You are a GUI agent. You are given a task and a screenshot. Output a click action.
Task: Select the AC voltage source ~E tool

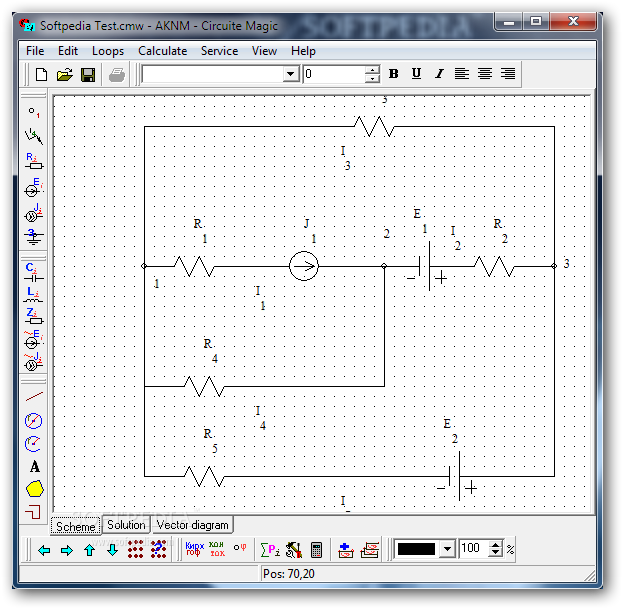click(x=34, y=339)
